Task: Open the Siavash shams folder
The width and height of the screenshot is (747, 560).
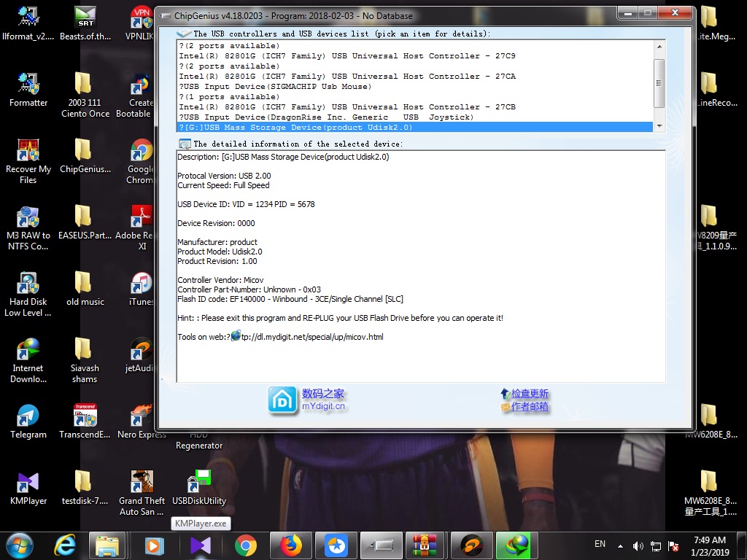Action: point(85,360)
